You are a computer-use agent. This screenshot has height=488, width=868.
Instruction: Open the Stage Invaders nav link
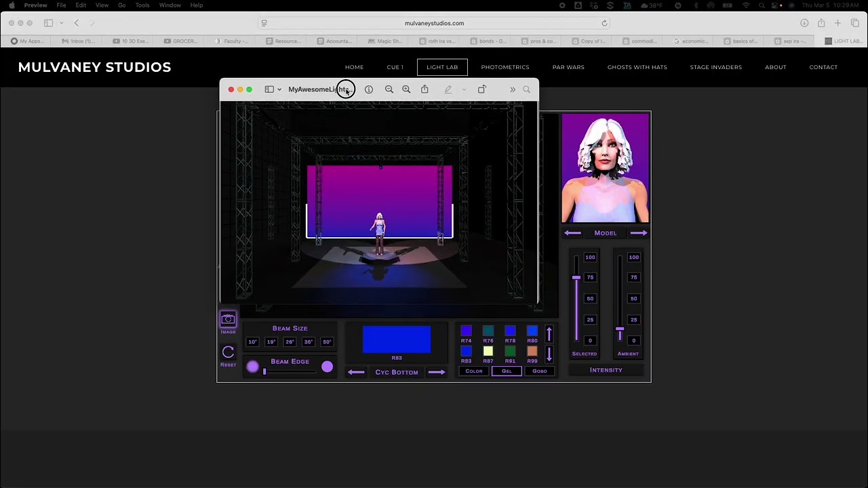click(x=716, y=67)
